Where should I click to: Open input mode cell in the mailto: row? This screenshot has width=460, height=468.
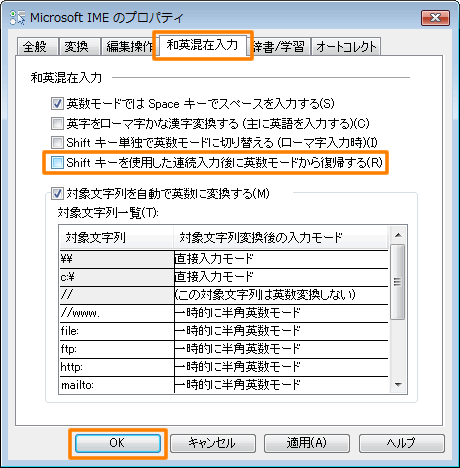tap(281, 385)
